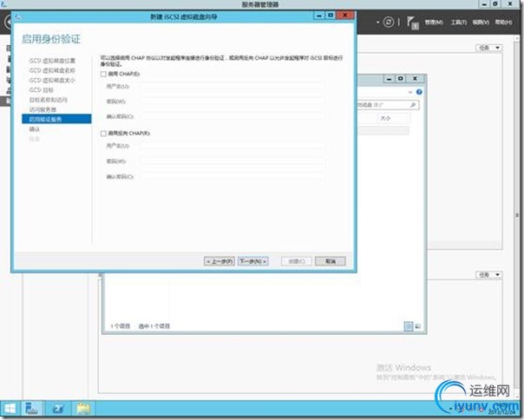
Task: Minimize the Explorer window behind the wizard
Action: (x=389, y=79)
